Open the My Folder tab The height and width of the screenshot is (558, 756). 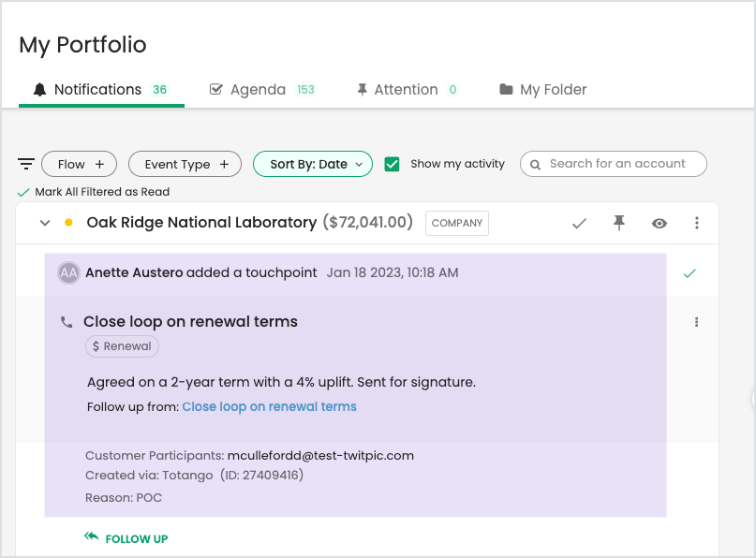(554, 89)
